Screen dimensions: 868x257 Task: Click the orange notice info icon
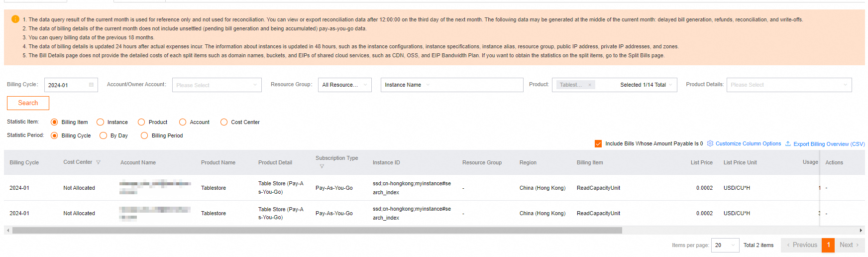(15, 19)
